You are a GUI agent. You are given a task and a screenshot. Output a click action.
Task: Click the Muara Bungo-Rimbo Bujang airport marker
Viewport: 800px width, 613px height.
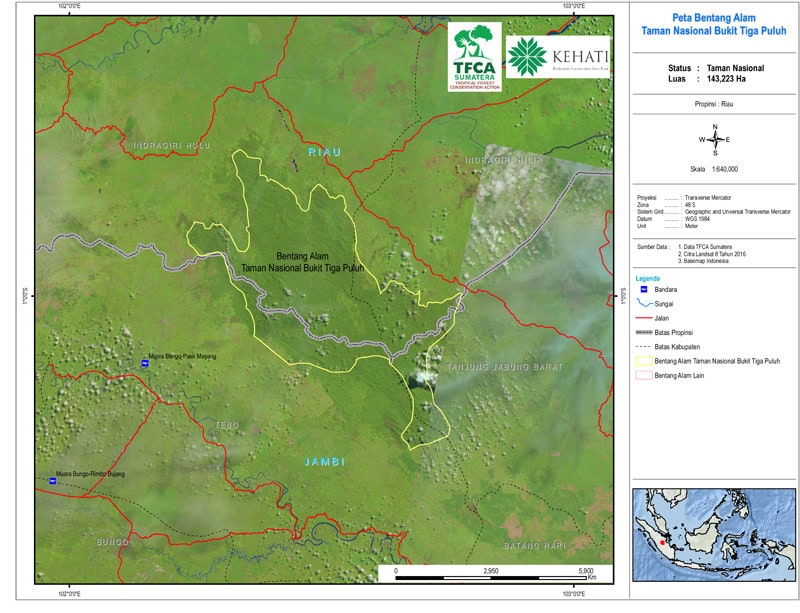pos(53,481)
